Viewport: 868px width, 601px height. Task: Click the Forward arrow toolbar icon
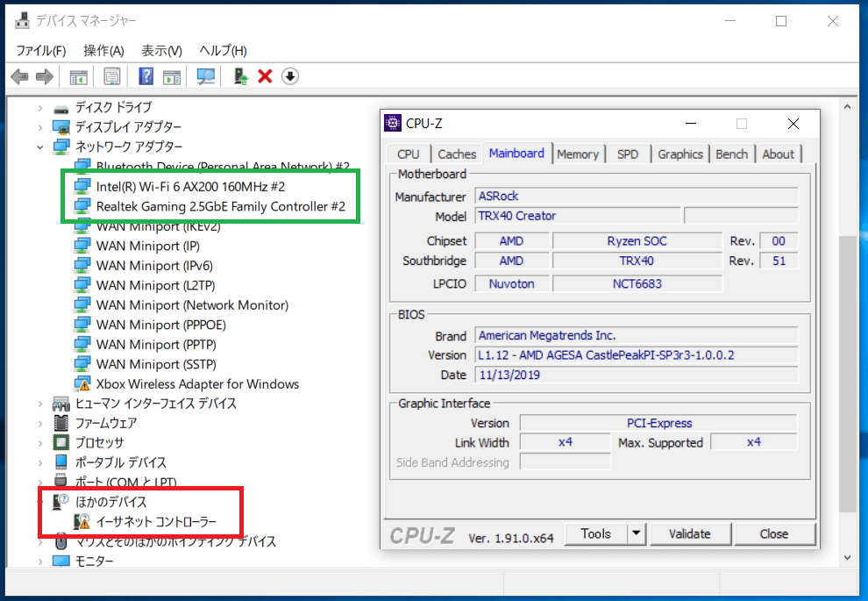45,76
